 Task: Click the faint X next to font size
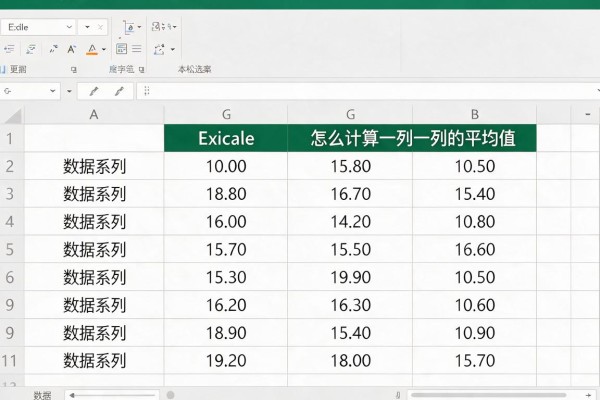coord(100,27)
